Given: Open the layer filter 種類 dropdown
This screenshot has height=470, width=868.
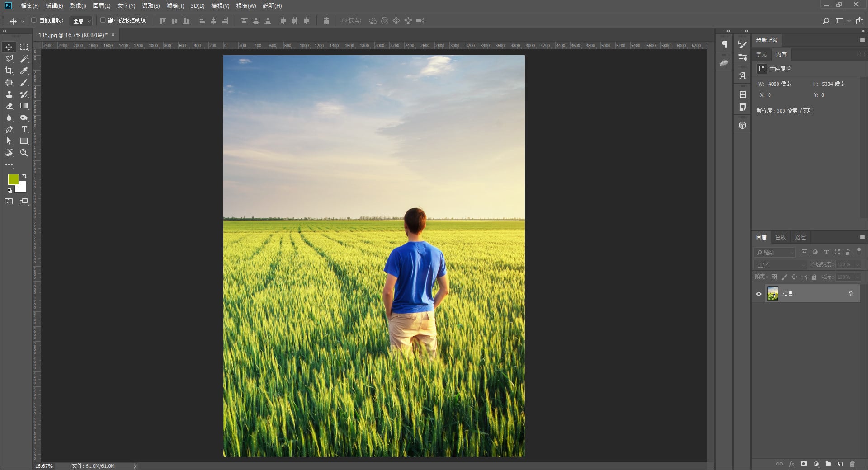Looking at the screenshot, I should (775, 252).
